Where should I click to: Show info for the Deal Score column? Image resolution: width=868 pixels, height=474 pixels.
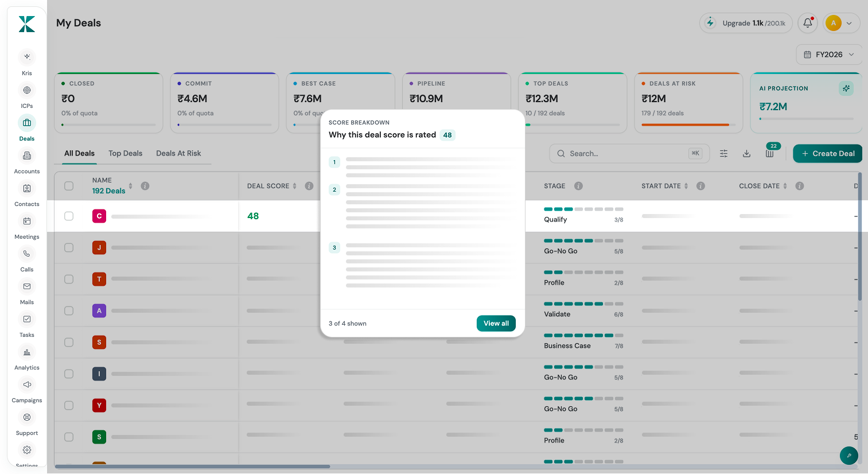click(x=309, y=186)
